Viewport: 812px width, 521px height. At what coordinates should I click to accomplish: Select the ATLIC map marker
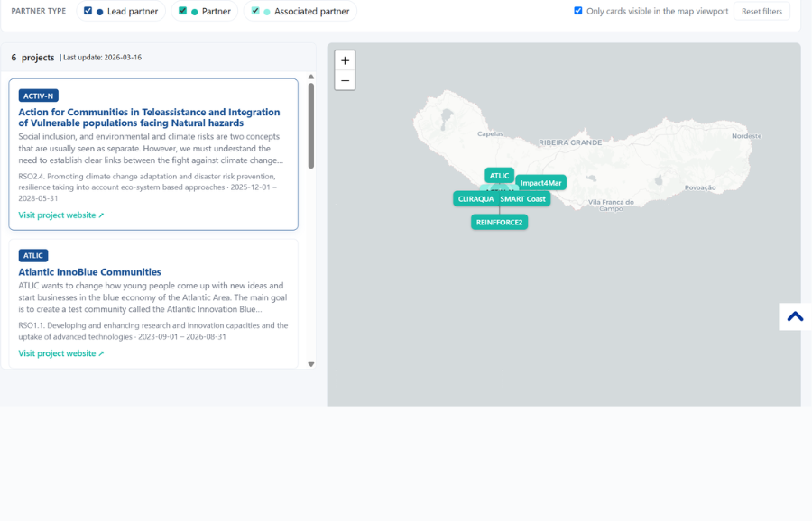click(499, 176)
